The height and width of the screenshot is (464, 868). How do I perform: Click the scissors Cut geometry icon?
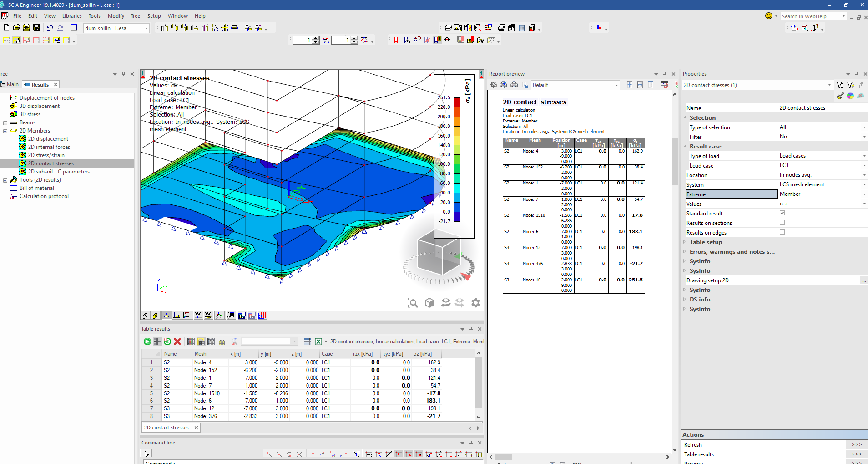(215, 28)
